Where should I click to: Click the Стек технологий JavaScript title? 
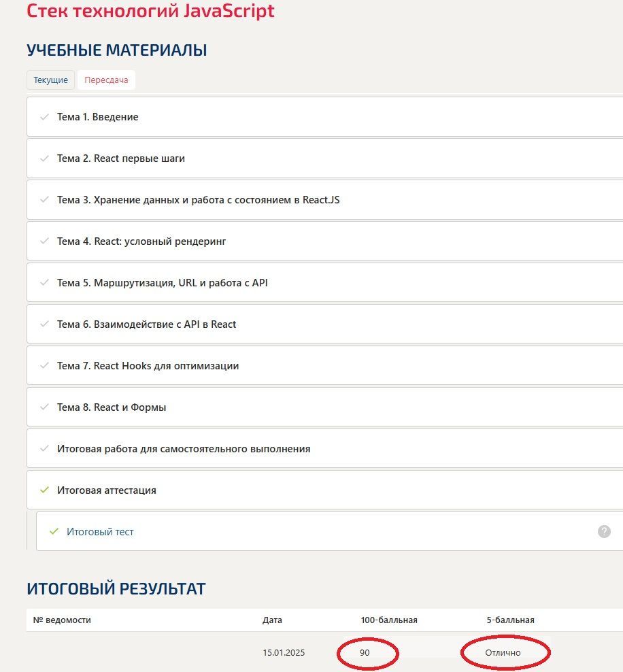point(150,10)
